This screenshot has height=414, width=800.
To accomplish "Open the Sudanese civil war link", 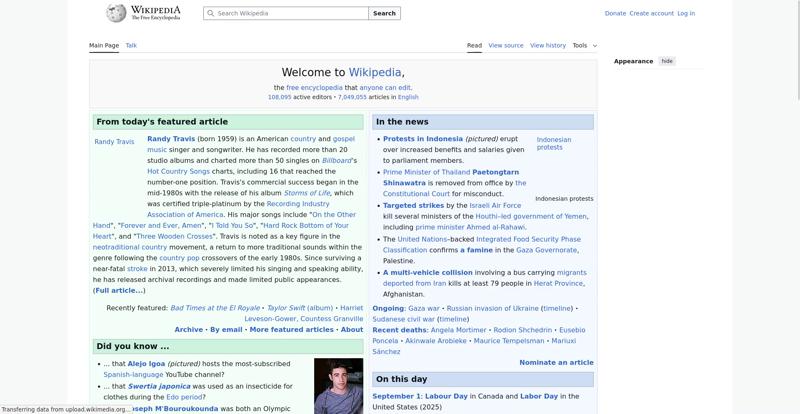I will (404, 319).
